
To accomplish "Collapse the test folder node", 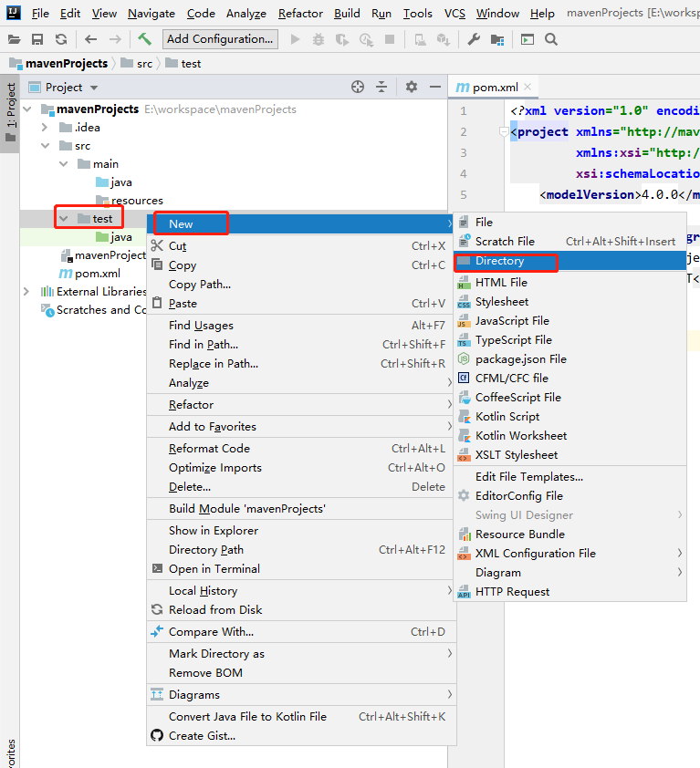I will [x=64, y=218].
